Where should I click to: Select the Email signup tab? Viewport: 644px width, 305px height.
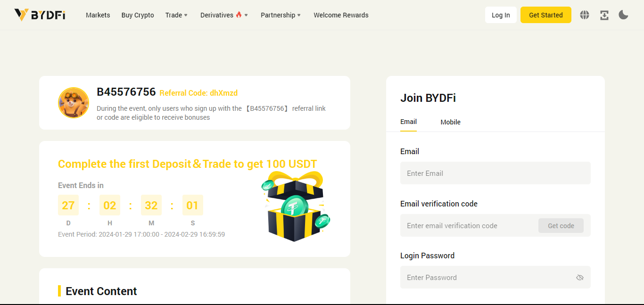click(x=408, y=122)
